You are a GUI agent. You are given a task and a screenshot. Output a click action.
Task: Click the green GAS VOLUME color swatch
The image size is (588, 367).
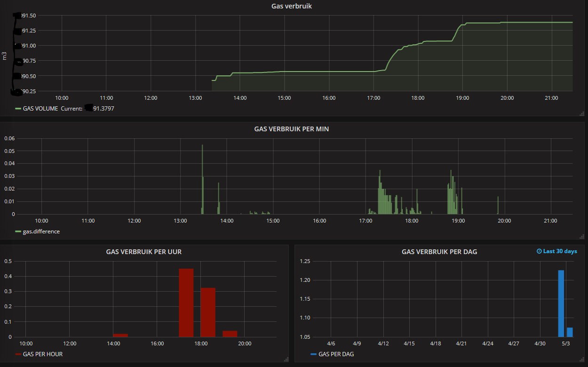coord(18,109)
